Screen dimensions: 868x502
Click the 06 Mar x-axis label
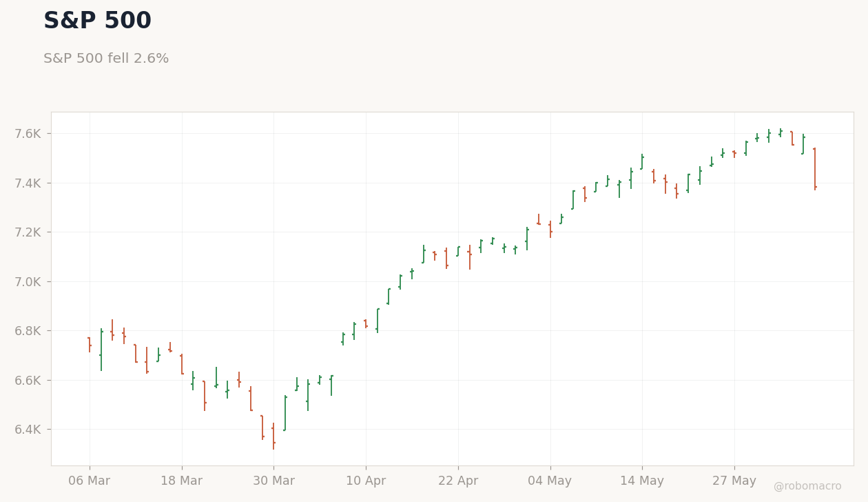pyautogui.click(x=90, y=481)
